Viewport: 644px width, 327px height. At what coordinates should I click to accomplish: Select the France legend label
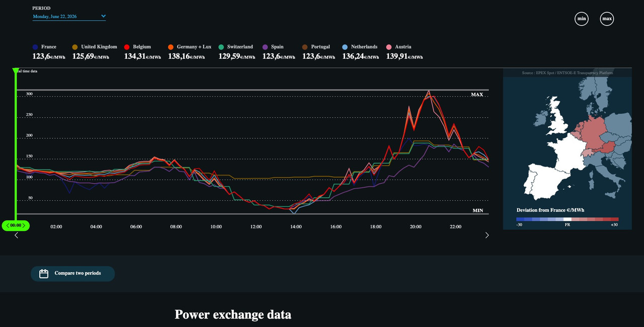click(x=49, y=47)
